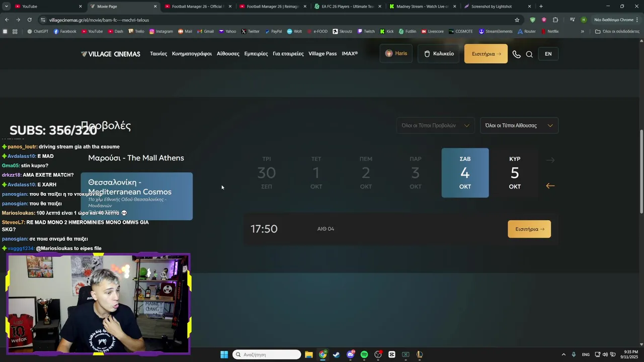Click the page vertical scrollbar
The height and width of the screenshot is (362, 644).
[x=641, y=171]
